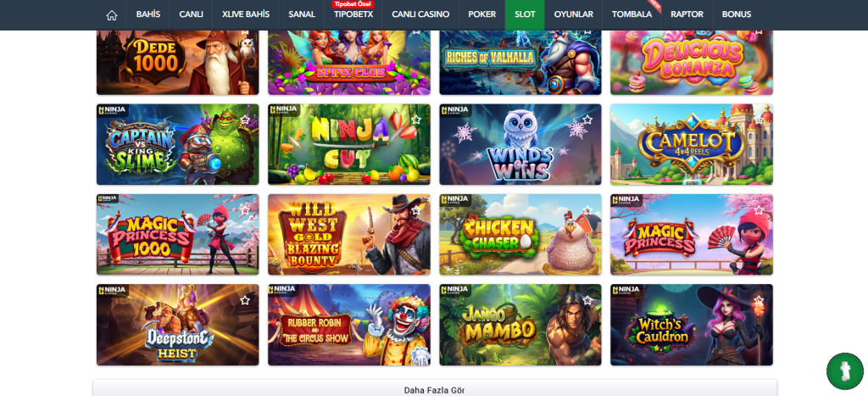
Task: Go to the home icon in navigation
Action: (x=112, y=15)
